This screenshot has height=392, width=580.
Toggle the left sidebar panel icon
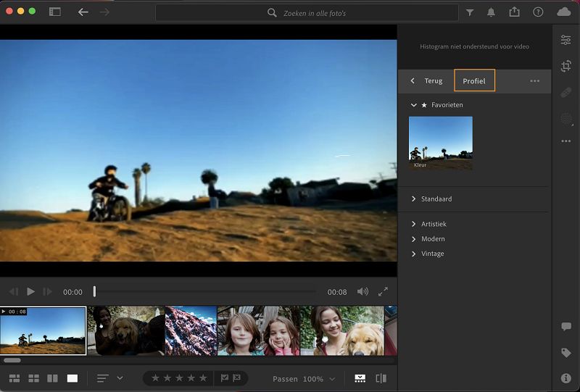pos(55,12)
